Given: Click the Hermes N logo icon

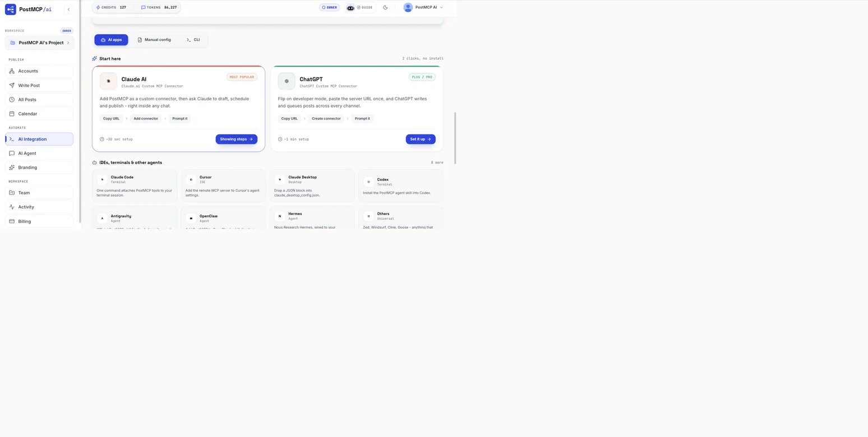Looking at the screenshot, I should [280, 216].
